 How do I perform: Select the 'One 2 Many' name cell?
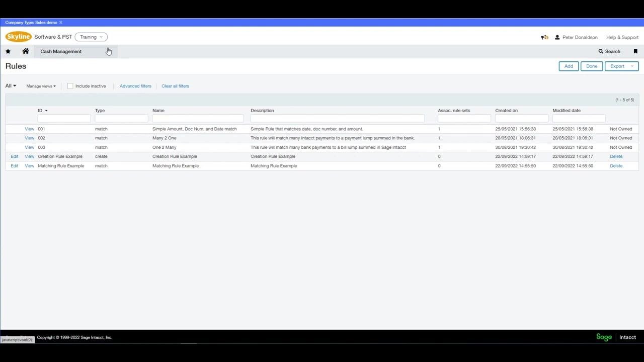[165, 147]
